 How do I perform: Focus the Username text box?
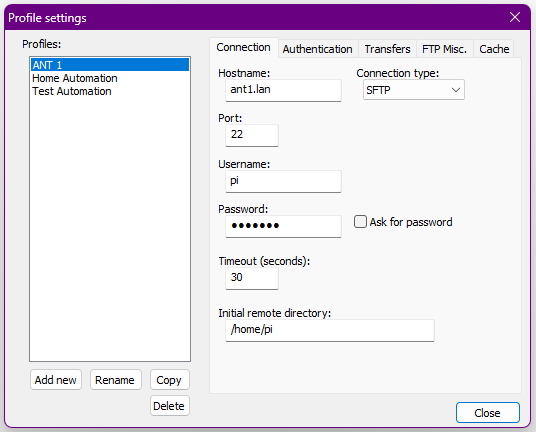(283, 181)
